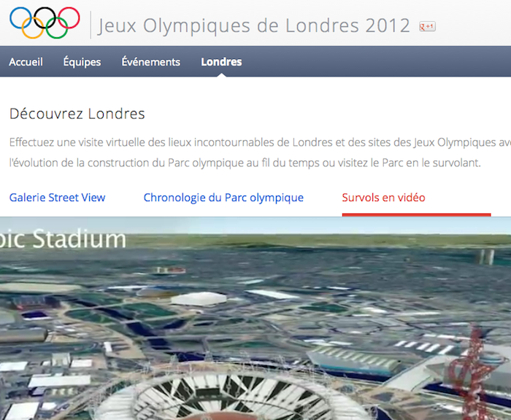Click the stadium roof in the flyover video
Image resolution: width=511 pixels, height=420 pixels.
click(x=228, y=396)
